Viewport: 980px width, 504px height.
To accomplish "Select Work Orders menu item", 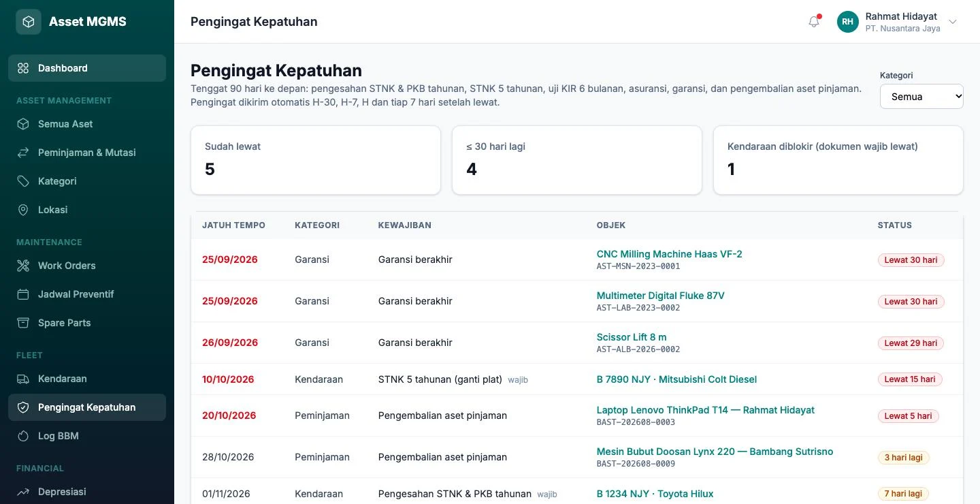I will [87, 266].
